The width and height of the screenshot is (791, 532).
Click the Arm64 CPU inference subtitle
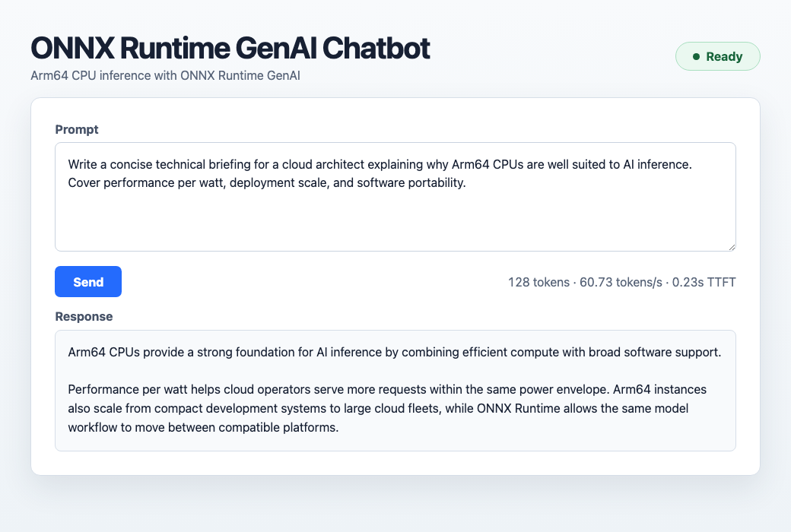click(x=166, y=76)
